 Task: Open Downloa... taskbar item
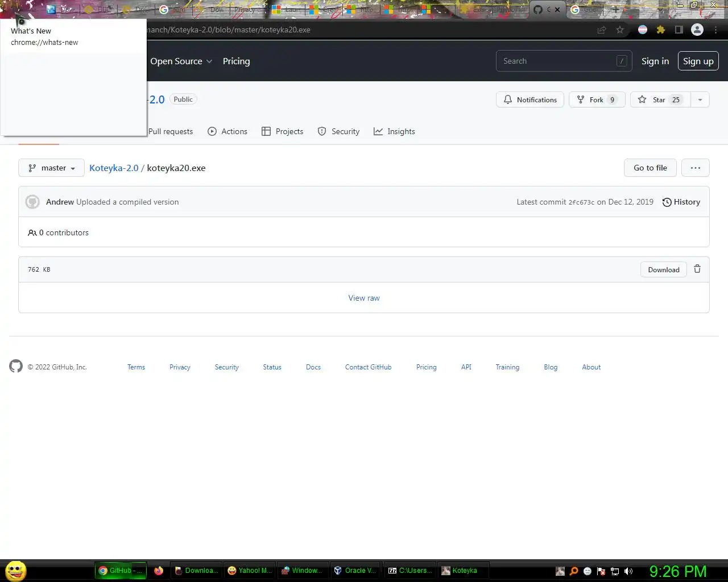tap(196, 571)
